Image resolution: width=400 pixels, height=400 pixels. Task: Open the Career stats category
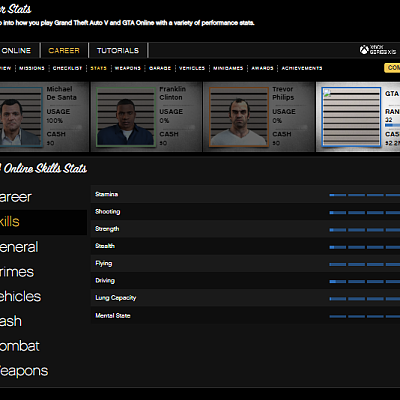click(x=16, y=197)
